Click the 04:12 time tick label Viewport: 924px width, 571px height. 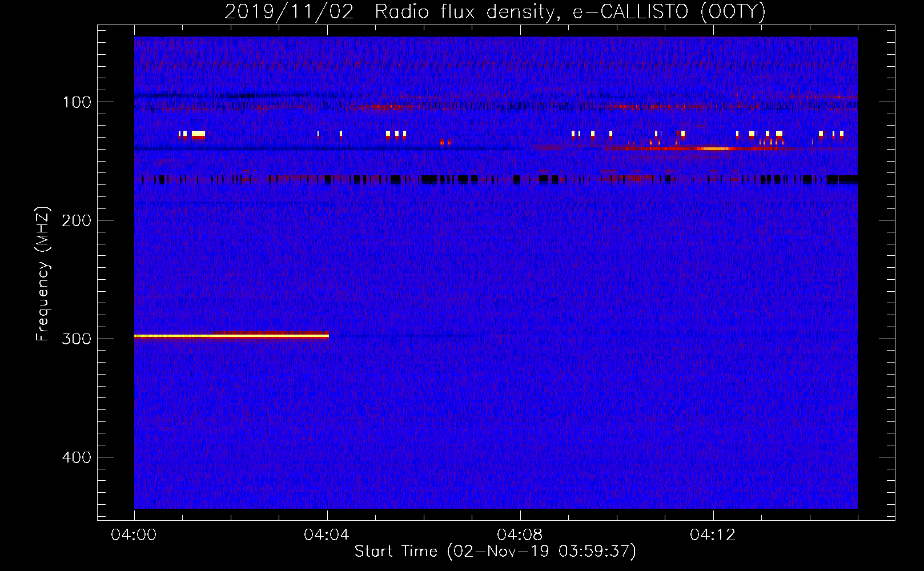pos(713,535)
